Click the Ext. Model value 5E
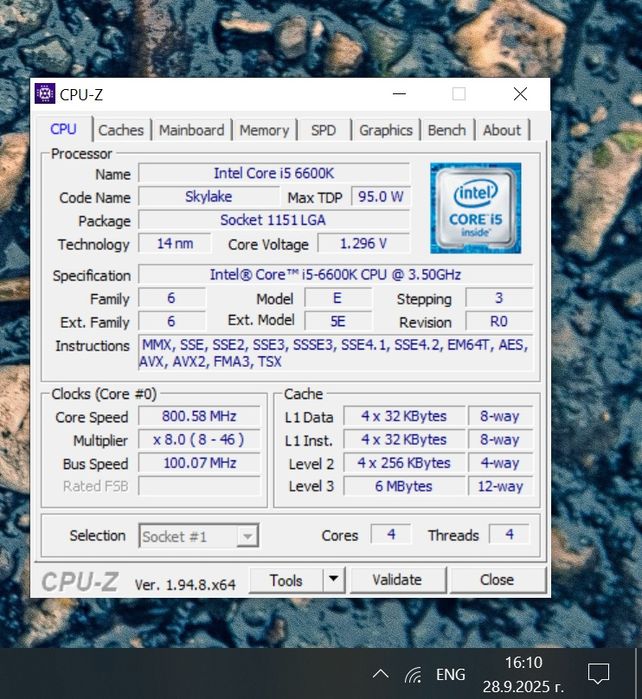 pyautogui.click(x=337, y=321)
